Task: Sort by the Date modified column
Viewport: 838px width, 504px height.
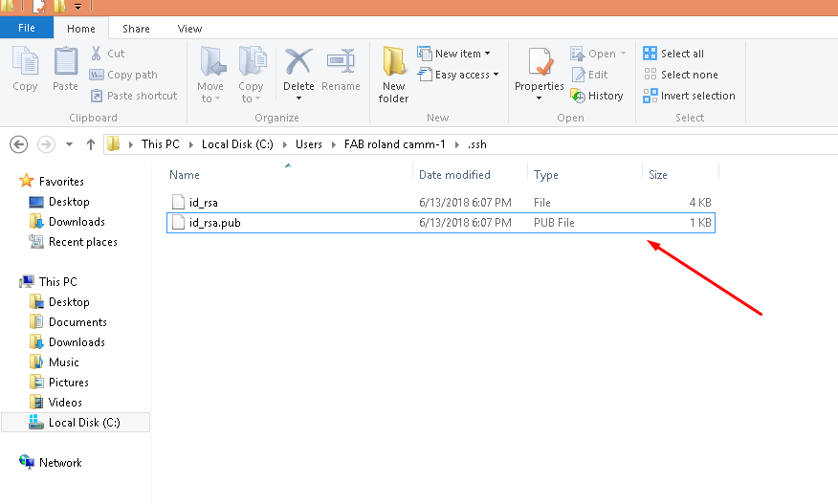Action: [x=454, y=175]
